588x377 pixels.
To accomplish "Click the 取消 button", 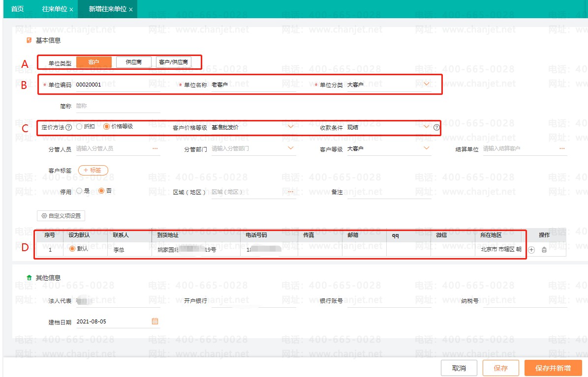I will point(459,368).
